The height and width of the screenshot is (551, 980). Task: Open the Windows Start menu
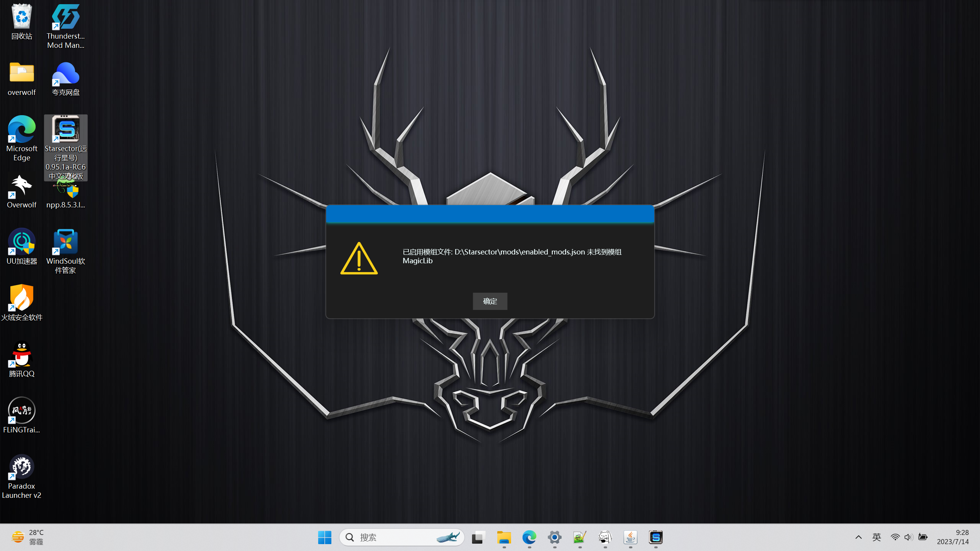click(325, 537)
